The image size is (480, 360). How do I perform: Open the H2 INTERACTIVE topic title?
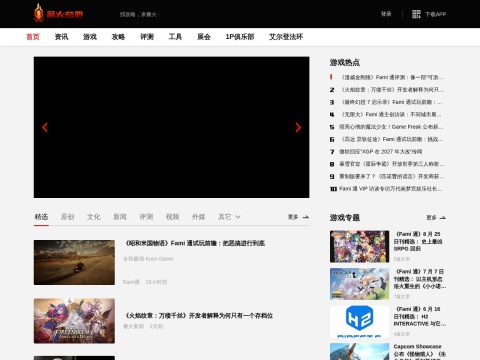pyautogui.click(x=420, y=316)
